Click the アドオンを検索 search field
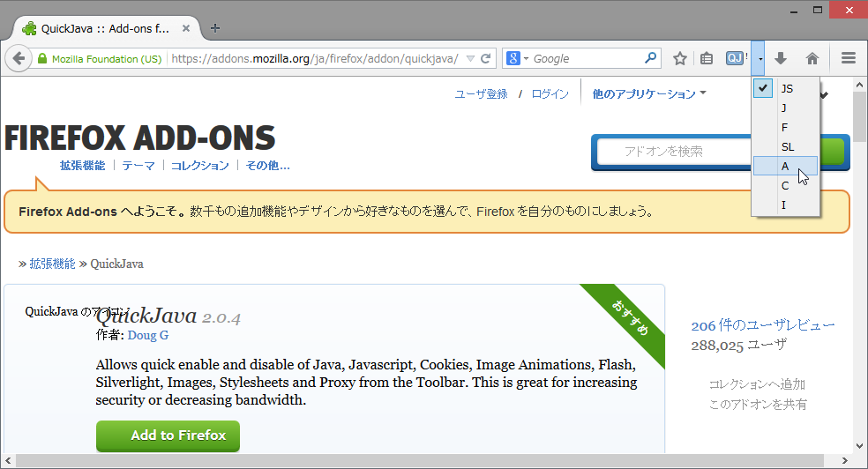Screen dimensions: 868x469 674,151
